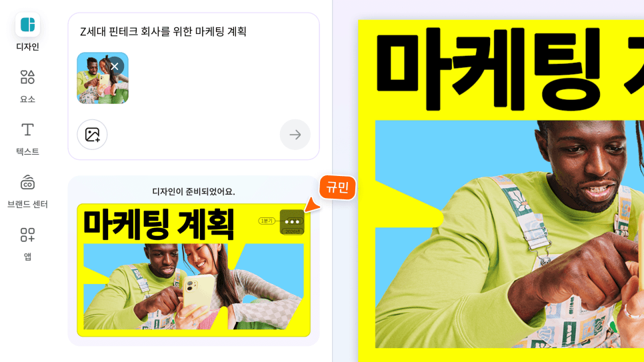Submit the prompt with the arrow button
This screenshot has height=362, width=644.
(x=295, y=135)
